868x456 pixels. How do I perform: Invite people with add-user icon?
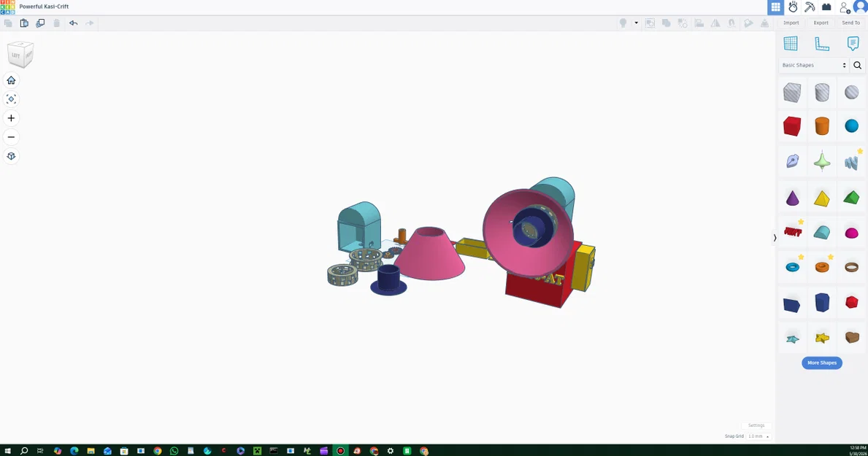click(844, 7)
